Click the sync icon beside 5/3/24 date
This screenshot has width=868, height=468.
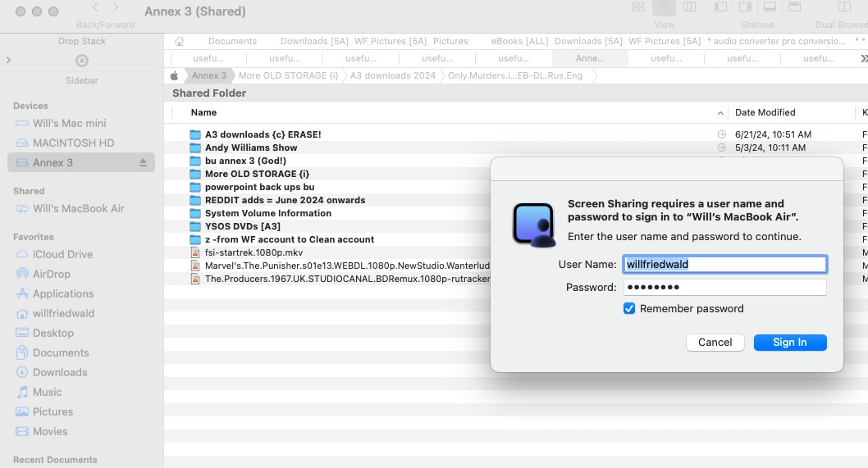click(x=721, y=148)
